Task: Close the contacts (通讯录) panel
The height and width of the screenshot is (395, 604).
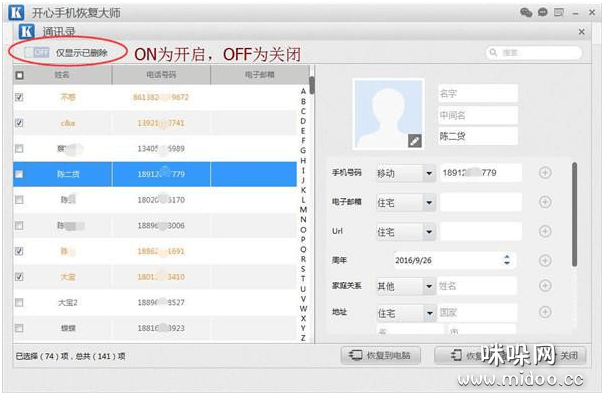Action: (582, 32)
